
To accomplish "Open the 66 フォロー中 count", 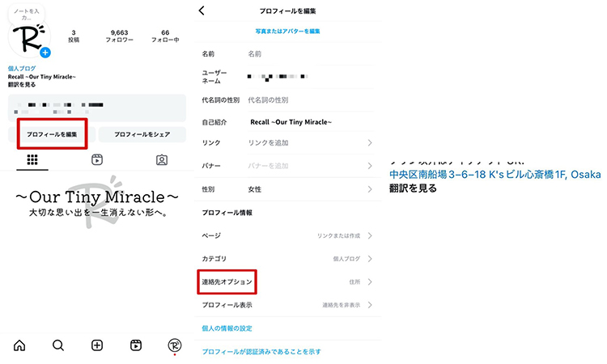I will (x=165, y=36).
